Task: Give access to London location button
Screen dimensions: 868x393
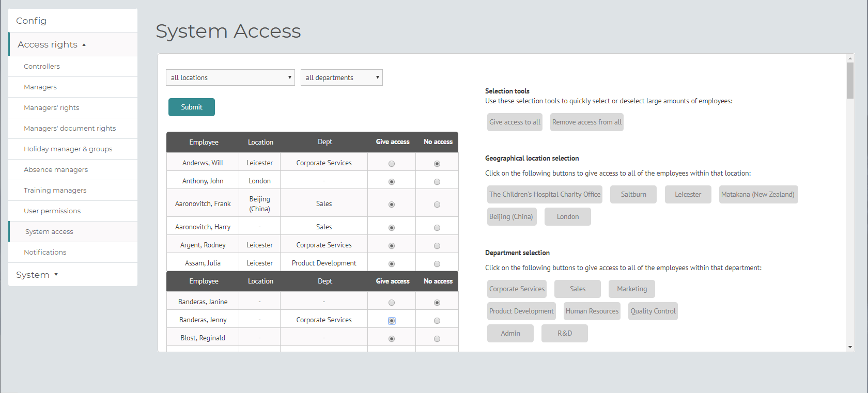Action: (x=568, y=216)
